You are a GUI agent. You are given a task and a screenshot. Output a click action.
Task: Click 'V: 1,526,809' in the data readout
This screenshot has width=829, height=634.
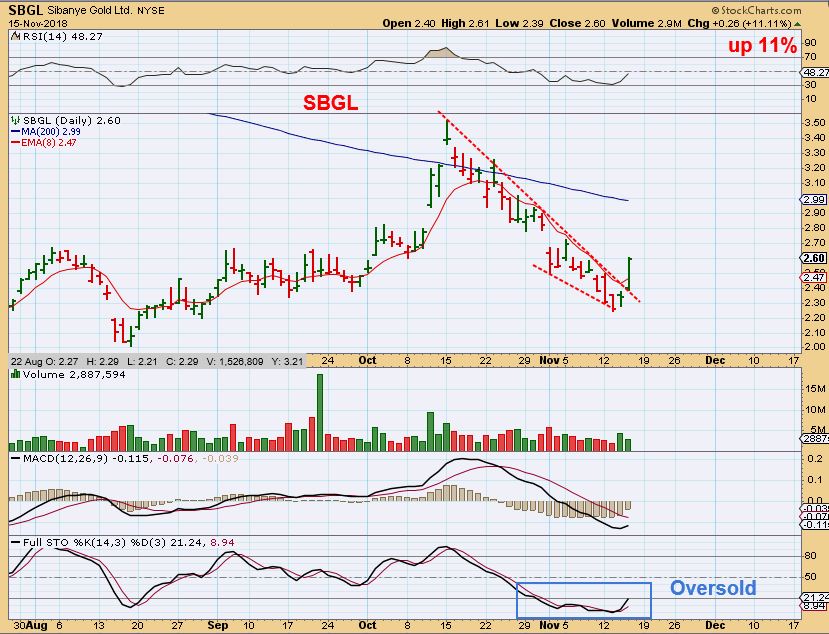point(235,362)
